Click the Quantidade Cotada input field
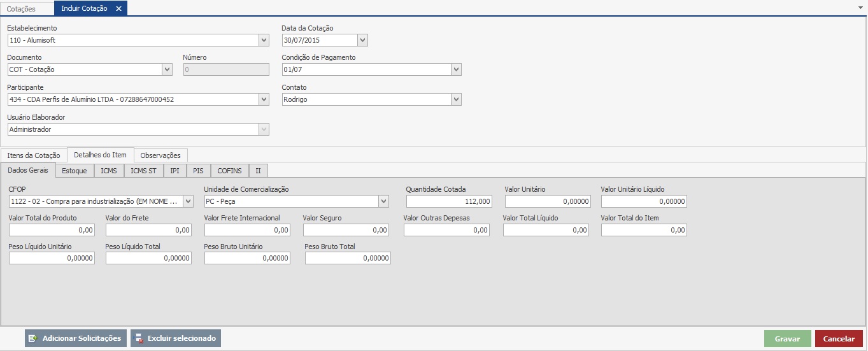 [449, 201]
